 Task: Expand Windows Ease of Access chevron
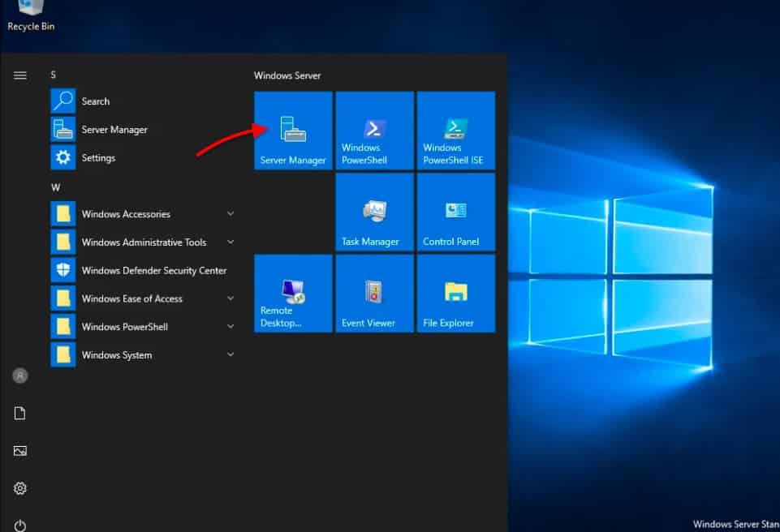(231, 298)
